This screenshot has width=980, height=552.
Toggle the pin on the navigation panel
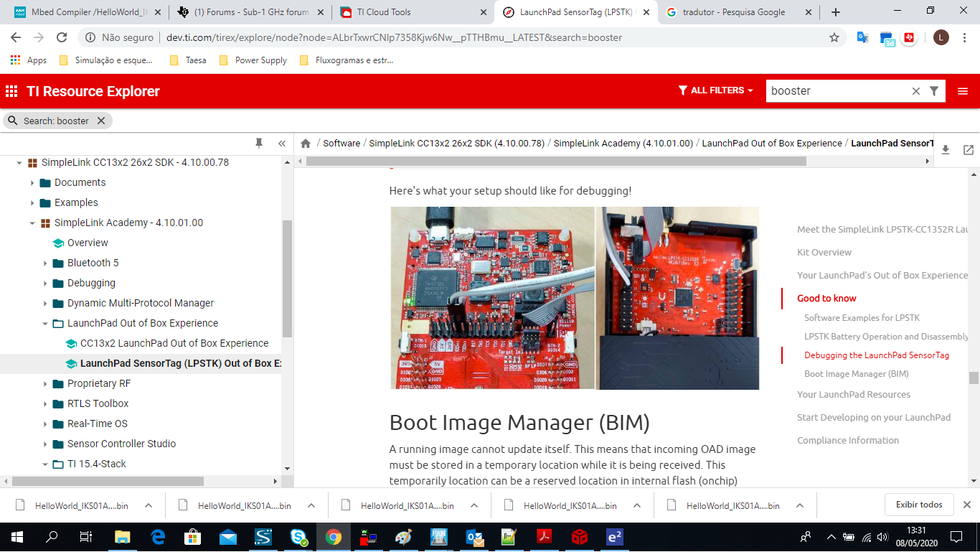pos(259,144)
